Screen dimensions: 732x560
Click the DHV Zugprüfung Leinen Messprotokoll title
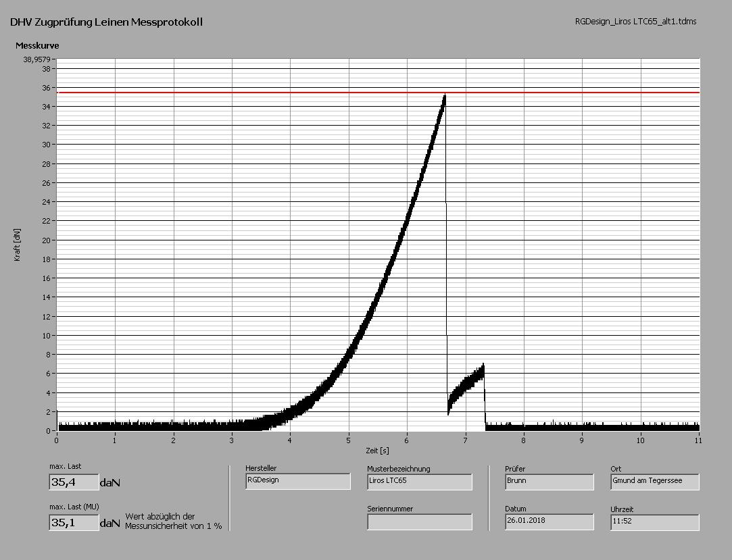(x=106, y=22)
